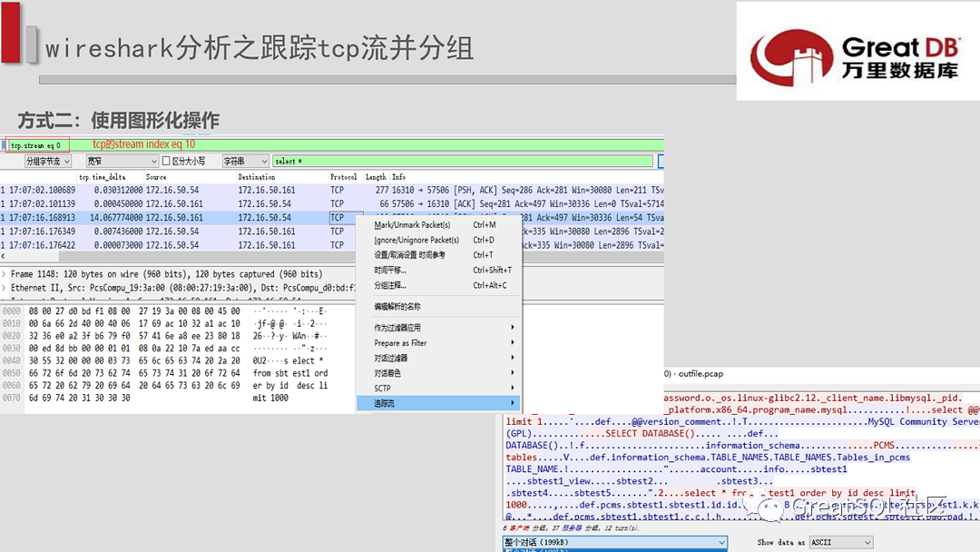980x552 pixels.
Task: Expand the Frame 1148 detail row
Action: click(x=4, y=274)
